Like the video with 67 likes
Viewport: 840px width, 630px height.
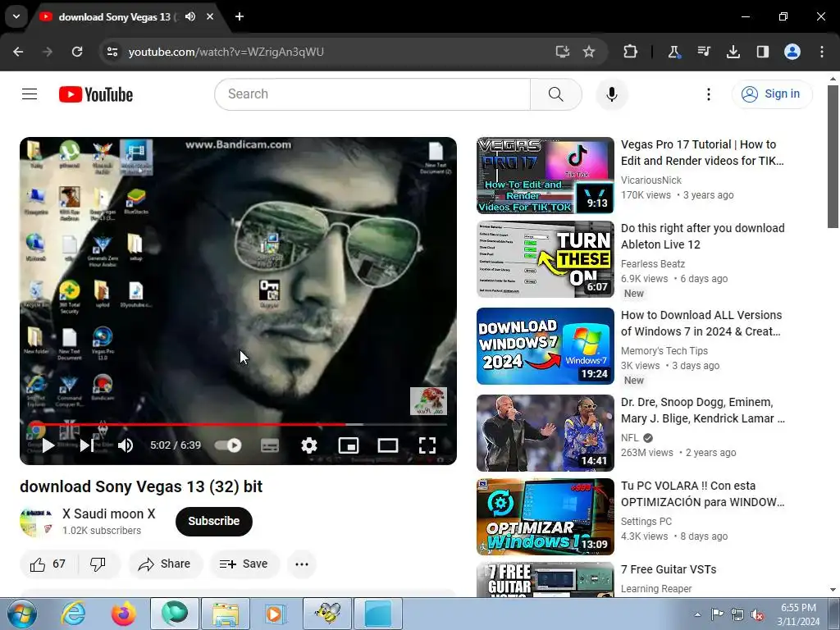pyautogui.click(x=48, y=564)
